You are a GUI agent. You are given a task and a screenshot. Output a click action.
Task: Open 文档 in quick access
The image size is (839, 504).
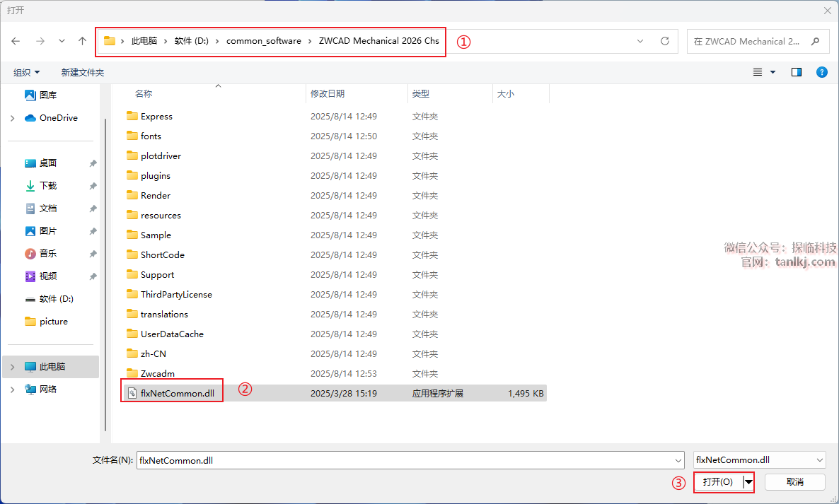pyautogui.click(x=40, y=209)
